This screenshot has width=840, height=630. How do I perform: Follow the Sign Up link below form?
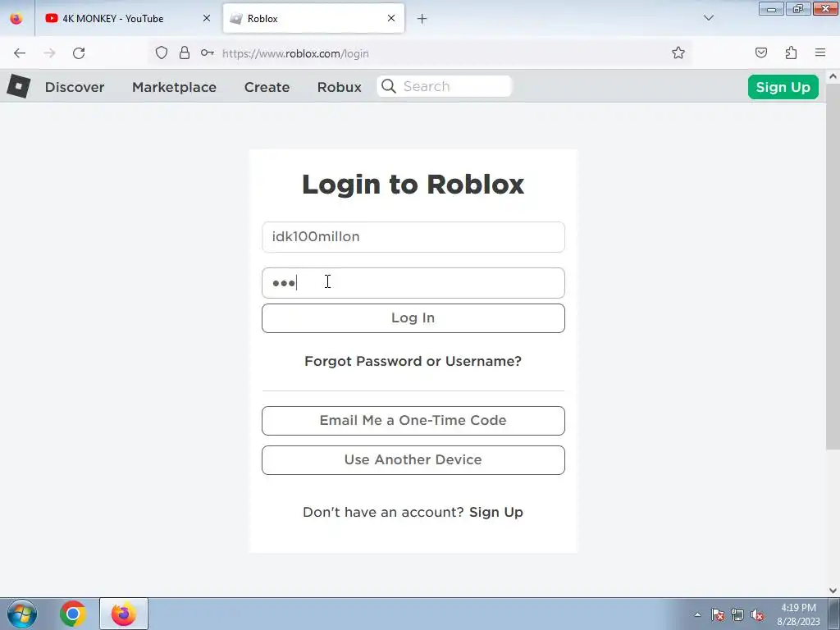[496, 512]
